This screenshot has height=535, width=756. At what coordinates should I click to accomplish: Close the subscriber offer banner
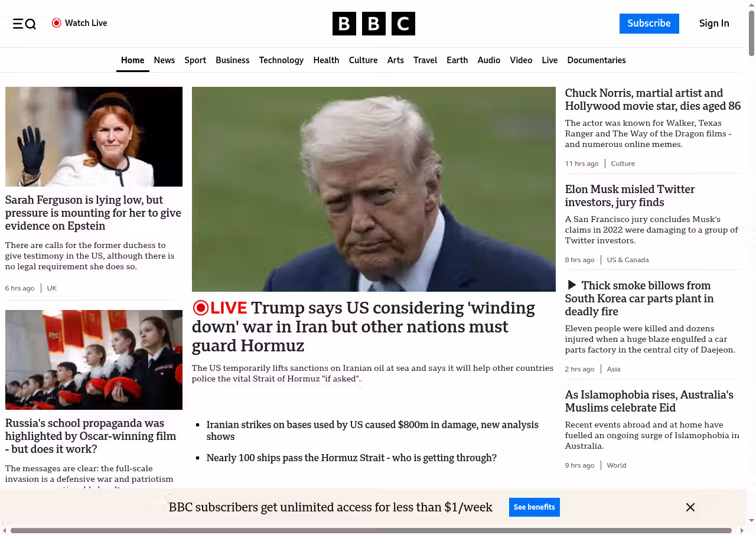(690, 507)
